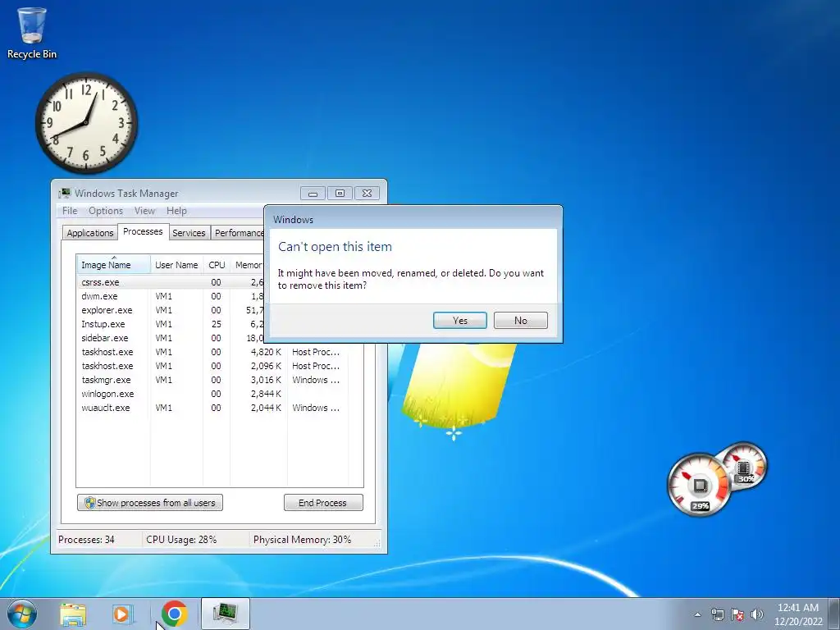The height and width of the screenshot is (630, 840).
Task: Click Yes to remove the item
Action: click(459, 321)
